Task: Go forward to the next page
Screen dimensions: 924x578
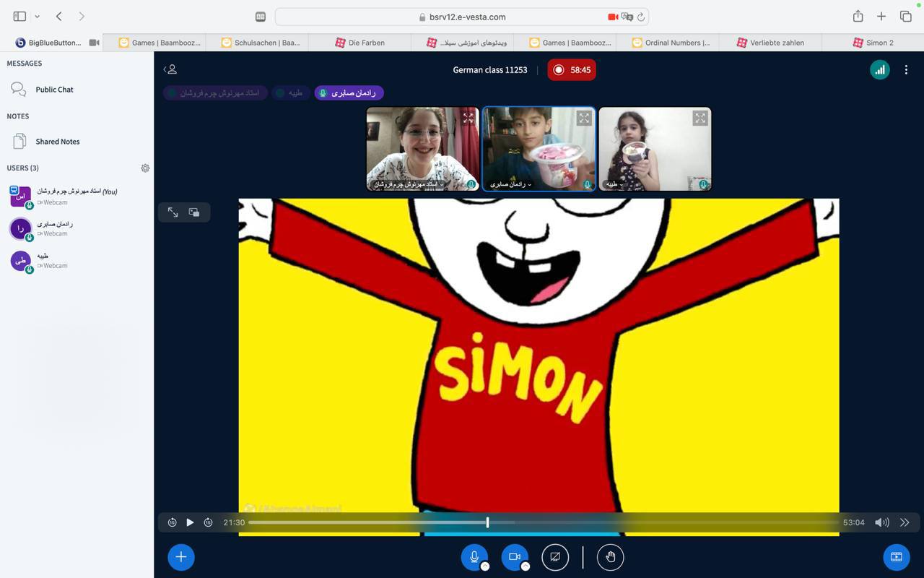Action: (x=82, y=16)
